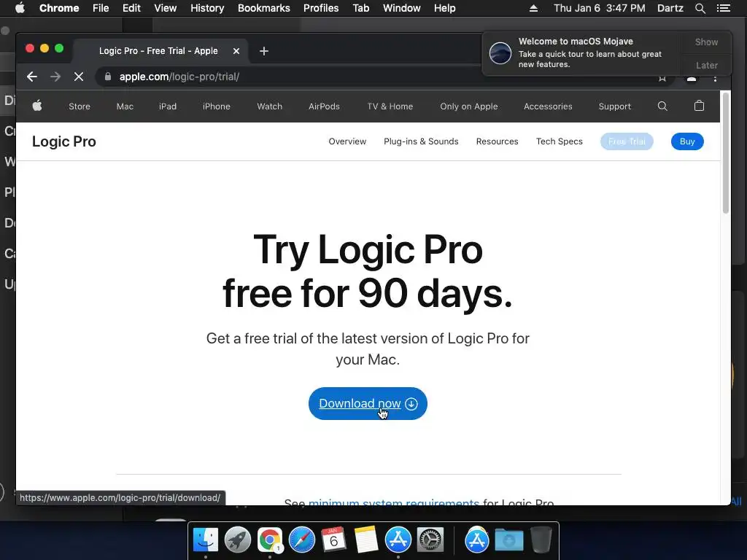Click the Chrome profile avatar icon
747x560 pixels.
click(x=692, y=79)
